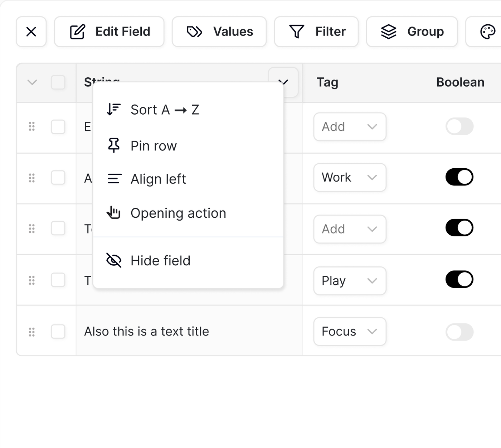The height and width of the screenshot is (448, 501).
Task: Select Opening action in the menu
Action: pyautogui.click(x=178, y=213)
